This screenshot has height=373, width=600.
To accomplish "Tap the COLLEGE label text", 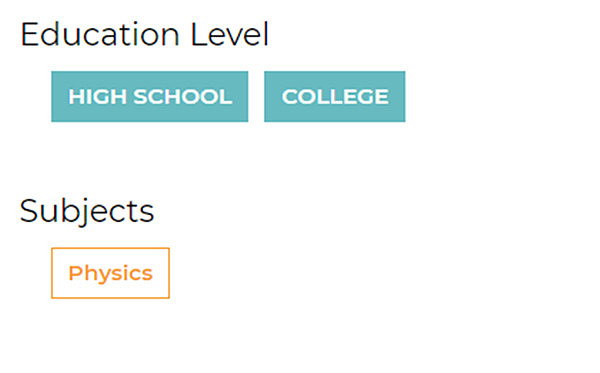I will pos(335,96).
